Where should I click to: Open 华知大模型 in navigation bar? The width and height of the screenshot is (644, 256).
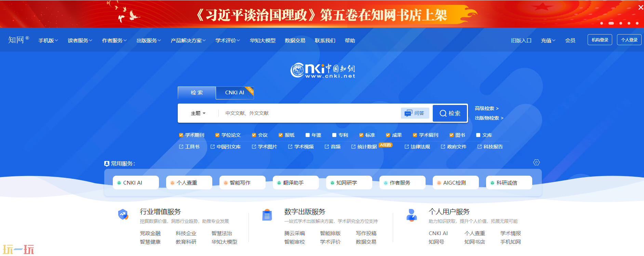coord(263,40)
